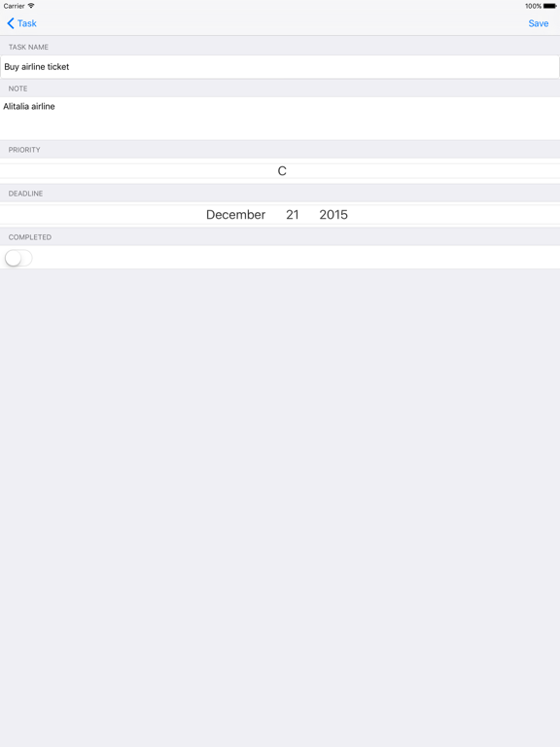Tap the NOTE section header
This screenshot has height=747, width=560.
pyautogui.click(x=18, y=89)
